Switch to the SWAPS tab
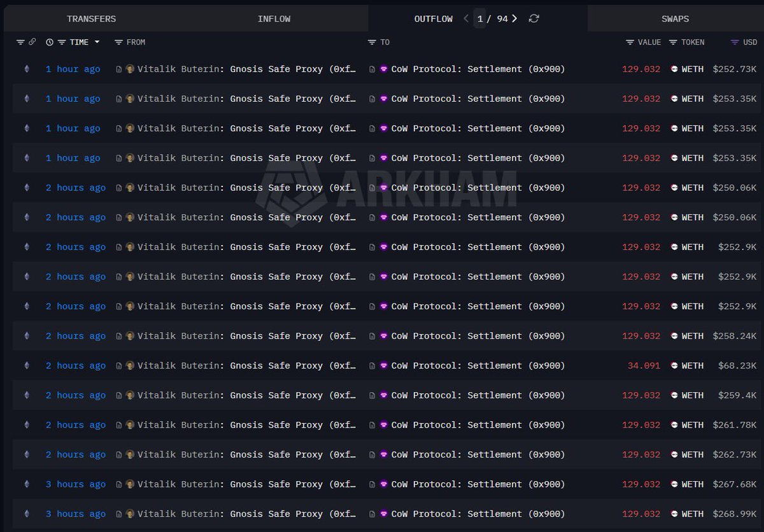Viewport: 764px width, 532px height. tap(675, 18)
